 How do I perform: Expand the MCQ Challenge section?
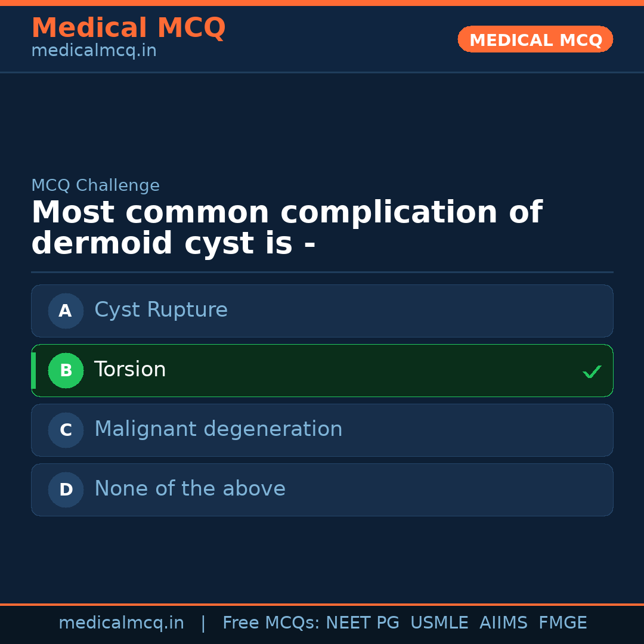[95, 185]
